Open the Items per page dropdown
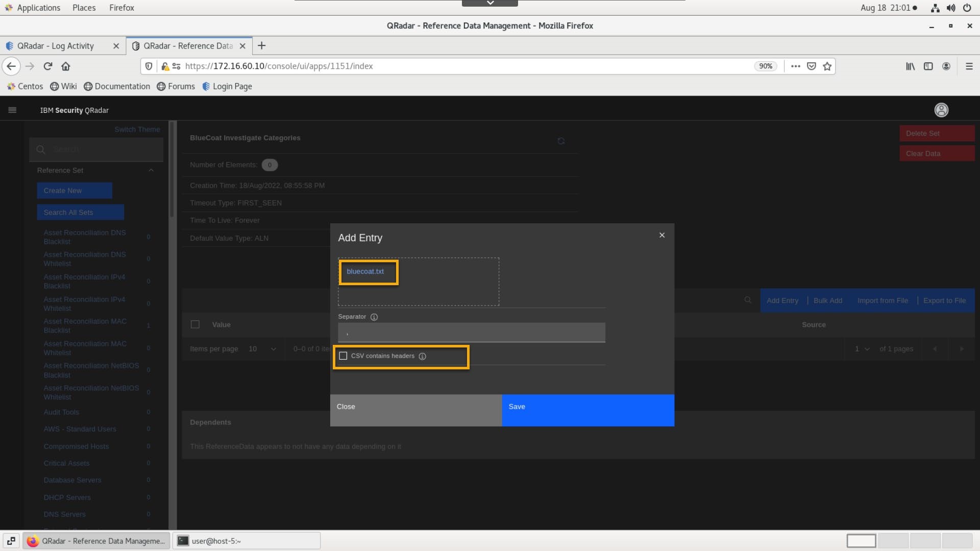 click(x=262, y=349)
